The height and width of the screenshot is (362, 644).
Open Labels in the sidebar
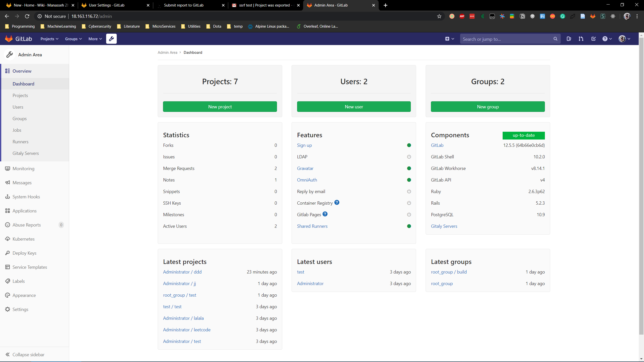pyautogui.click(x=34, y=281)
